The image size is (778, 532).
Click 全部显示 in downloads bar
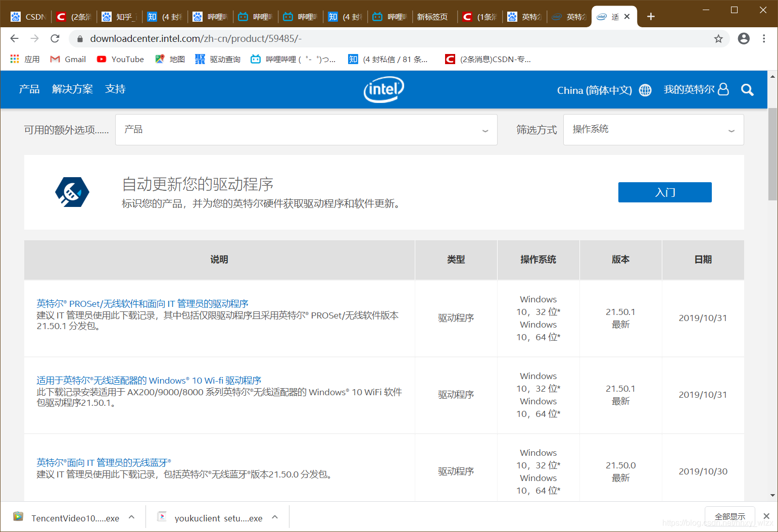pos(730,516)
